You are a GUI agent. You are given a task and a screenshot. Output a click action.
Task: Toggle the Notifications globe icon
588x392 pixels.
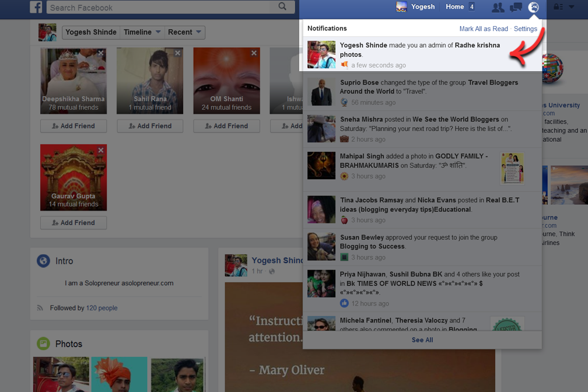[533, 7]
